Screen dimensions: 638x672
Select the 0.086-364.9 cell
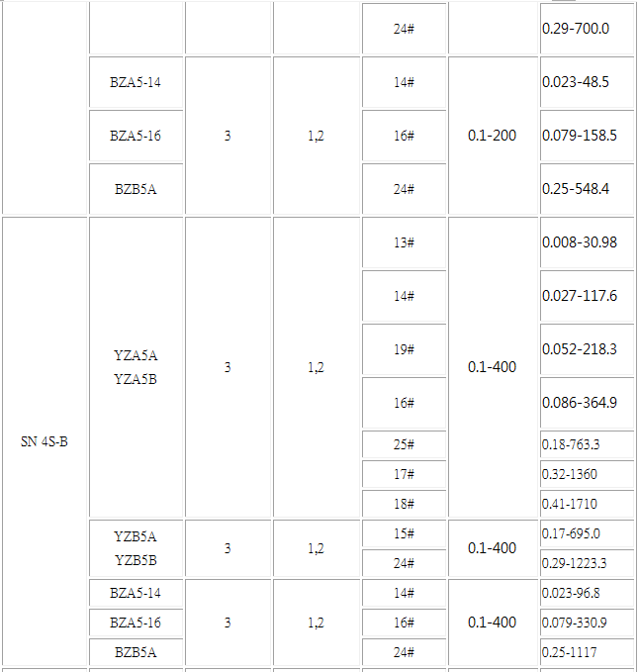(587, 403)
